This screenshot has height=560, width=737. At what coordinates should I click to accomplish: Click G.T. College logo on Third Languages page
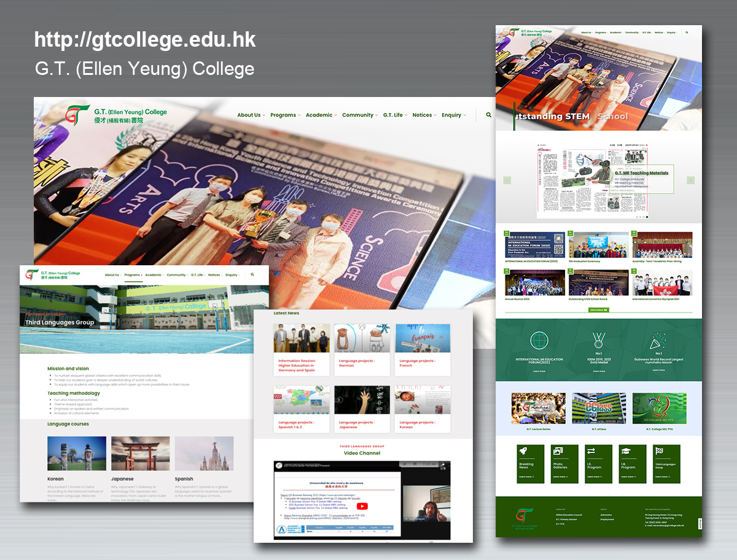[53, 274]
